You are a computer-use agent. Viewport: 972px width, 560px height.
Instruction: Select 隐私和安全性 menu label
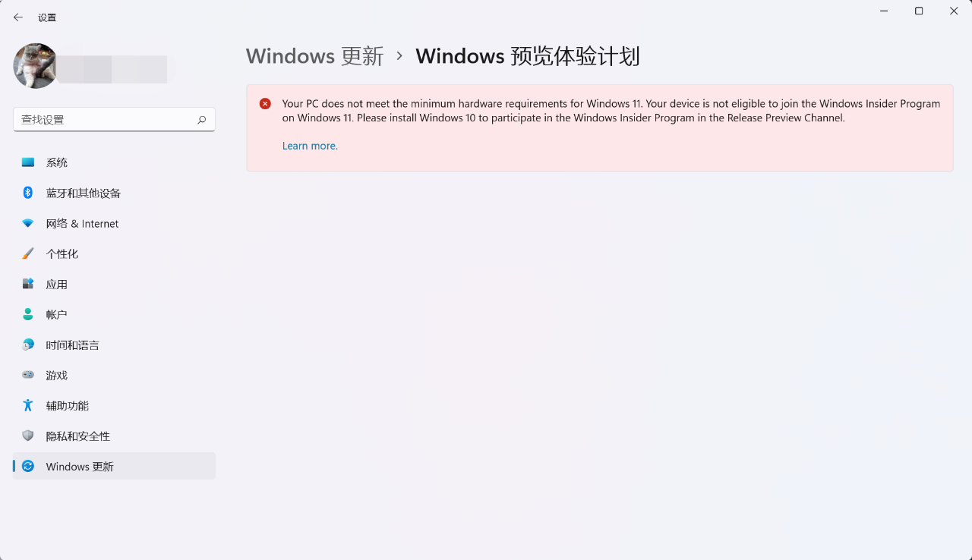point(78,436)
